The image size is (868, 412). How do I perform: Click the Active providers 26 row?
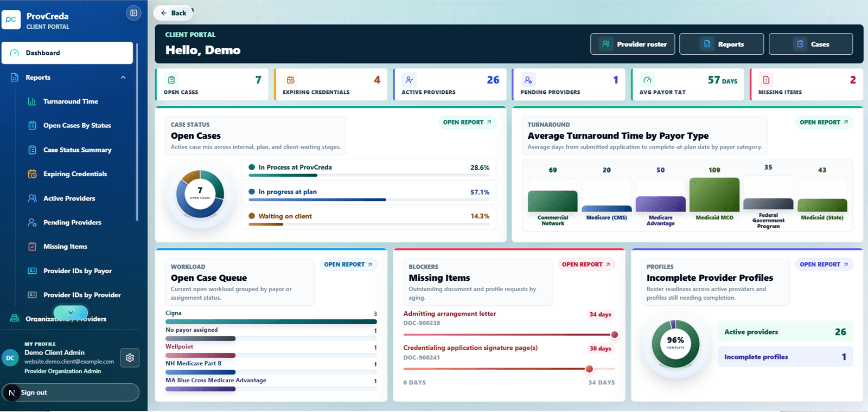(x=785, y=332)
